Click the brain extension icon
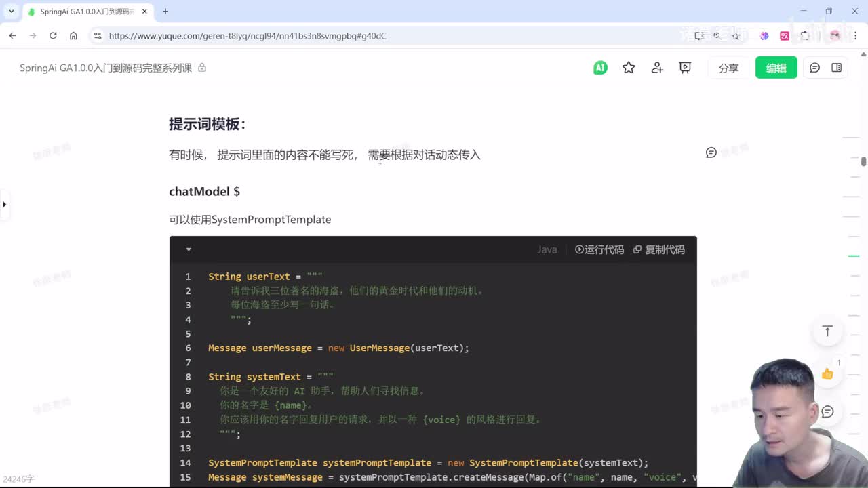This screenshot has height=488, width=868. (x=764, y=35)
